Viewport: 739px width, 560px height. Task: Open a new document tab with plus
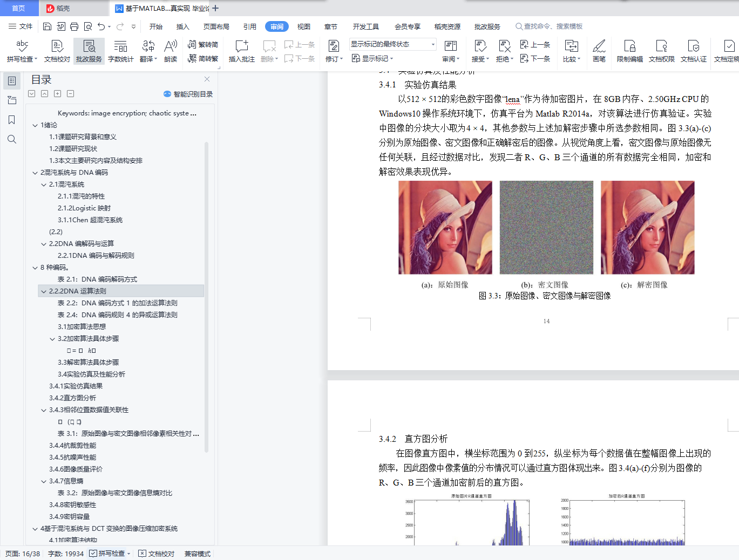tap(215, 8)
